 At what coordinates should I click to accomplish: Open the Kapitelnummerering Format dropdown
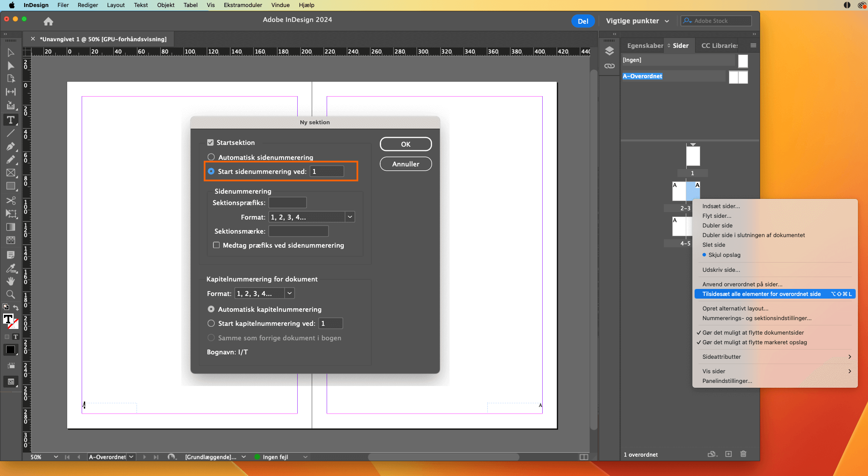pos(289,293)
